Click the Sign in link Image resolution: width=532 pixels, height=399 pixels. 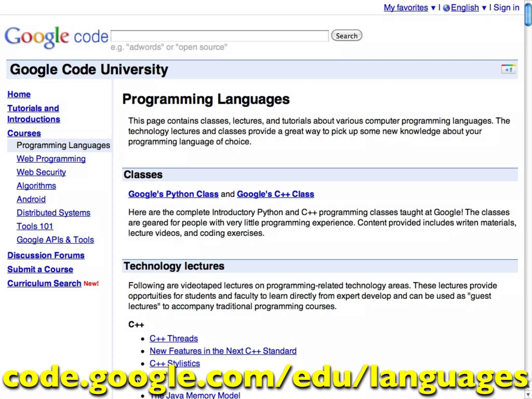pyautogui.click(x=506, y=8)
